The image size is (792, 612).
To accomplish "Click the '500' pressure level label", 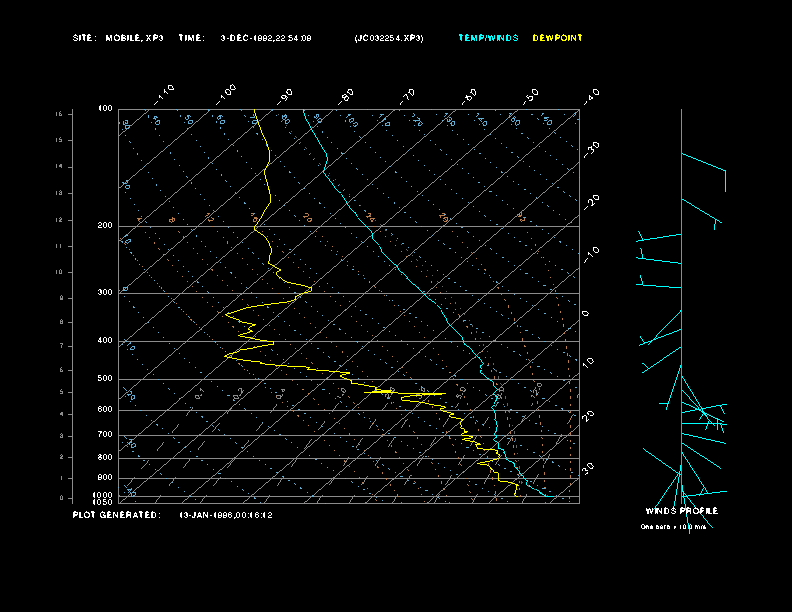I will point(105,379).
